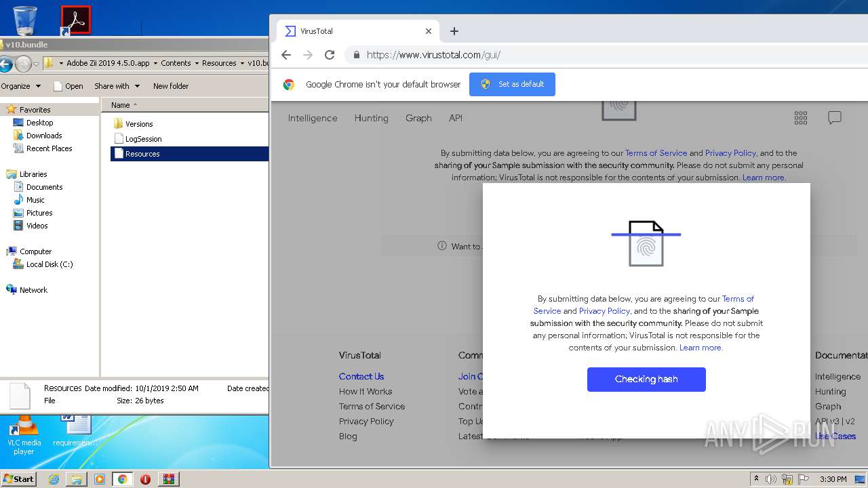Open the Hunting menu on VirusTotal
The width and height of the screenshot is (868, 488).
[372, 118]
